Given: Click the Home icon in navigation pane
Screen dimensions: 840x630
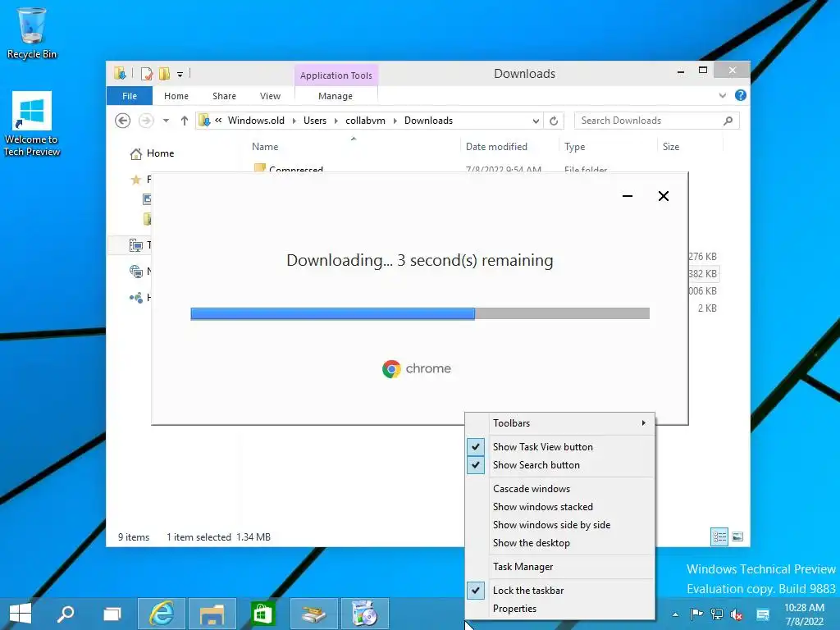Looking at the screenshot, I should (136, 153).
